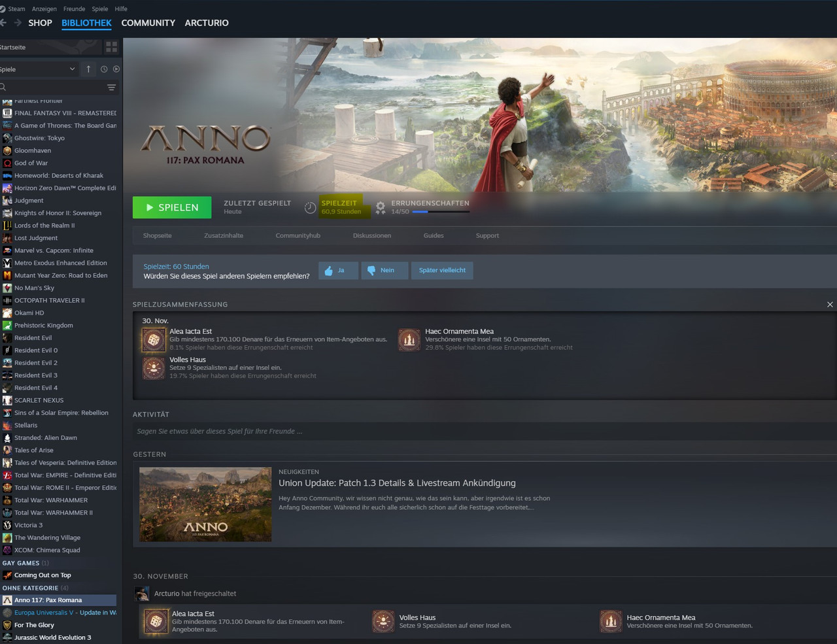Click the Errungenschaften gear icon
Viewport: 837px width, 644px height.
click(x=380, y=208)
